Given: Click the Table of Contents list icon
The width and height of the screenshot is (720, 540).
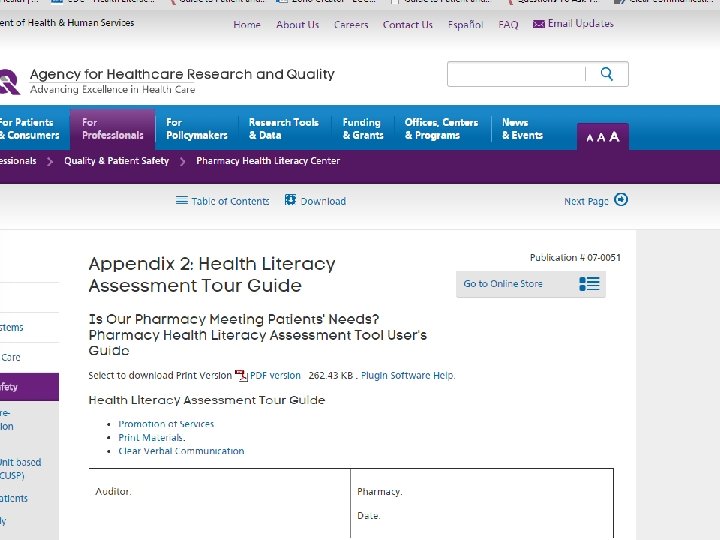Looking at the screenshot, I should pos(182,201).
